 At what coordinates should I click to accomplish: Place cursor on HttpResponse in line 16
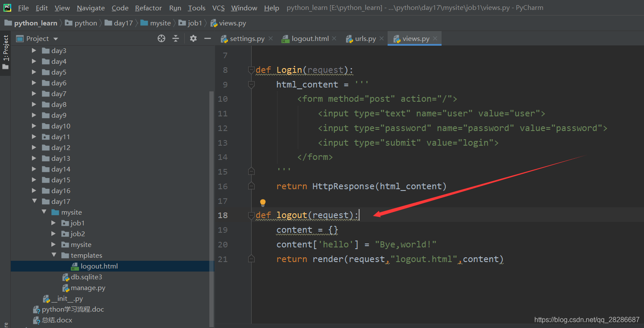tap(344, 186)
